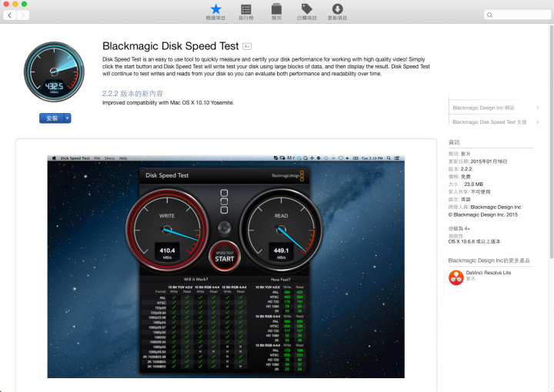Click the vertical scrollbar on the right
Image resolution: width=554 pixels, height=392 pixels.
tap(552, 141)
